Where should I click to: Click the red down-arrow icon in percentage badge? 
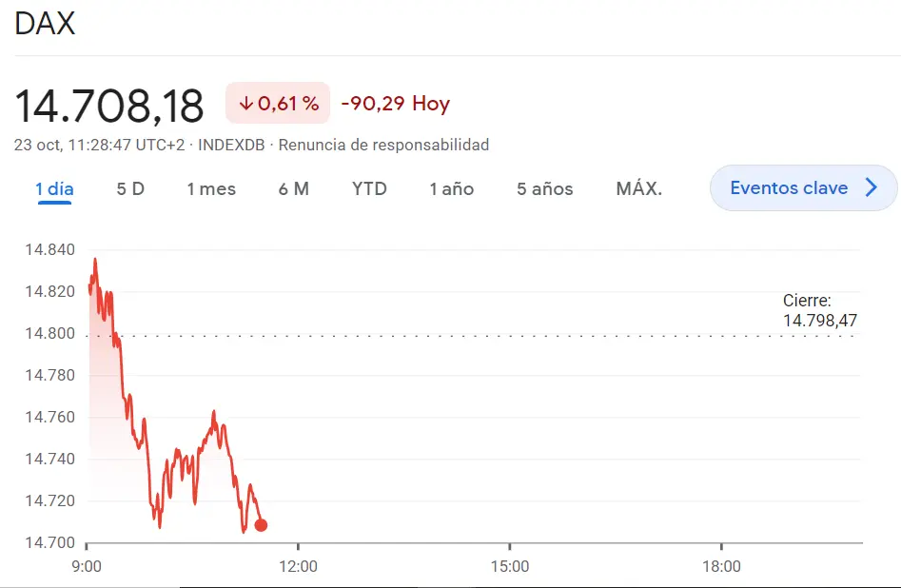[248, 102]
